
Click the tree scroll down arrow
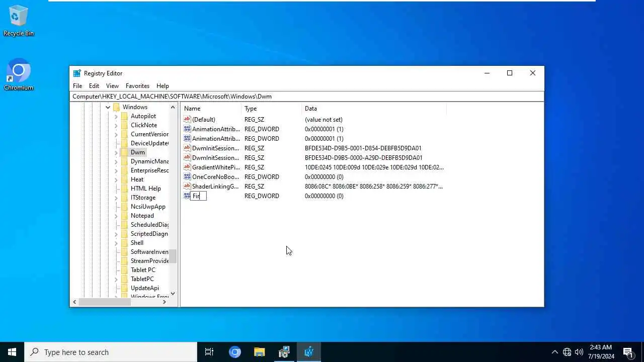pyautogui.click(x=173, y=294)
